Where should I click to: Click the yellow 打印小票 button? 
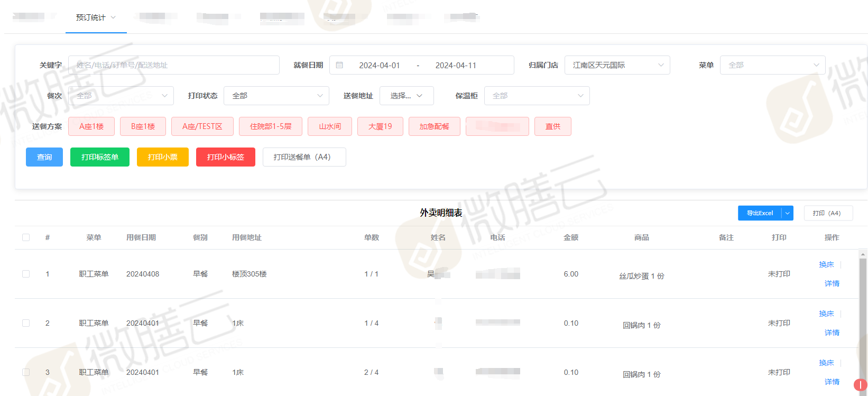[x=162, y=157]
